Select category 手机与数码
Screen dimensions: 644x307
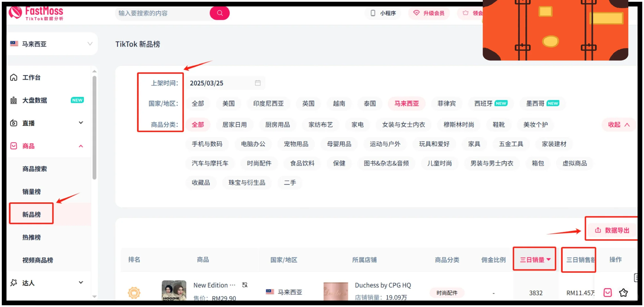(x=207, y=144)
